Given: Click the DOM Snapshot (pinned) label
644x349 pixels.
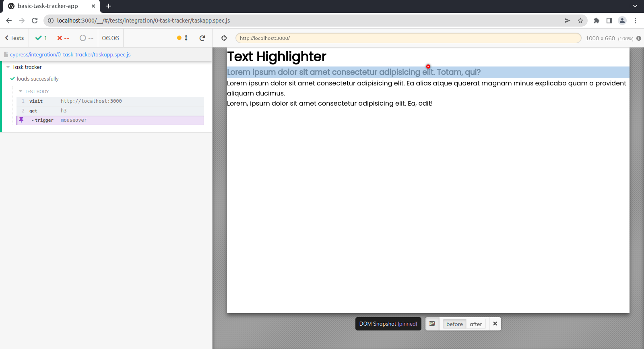Looking at the screenshot, I should (x=388, y=324).
